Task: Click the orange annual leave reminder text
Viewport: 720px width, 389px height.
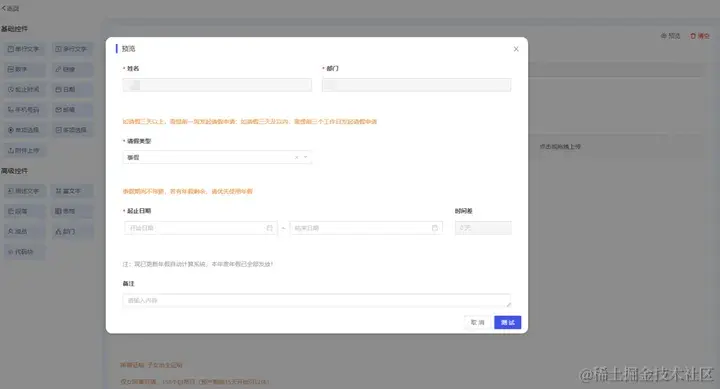Action: coord(187,192)
